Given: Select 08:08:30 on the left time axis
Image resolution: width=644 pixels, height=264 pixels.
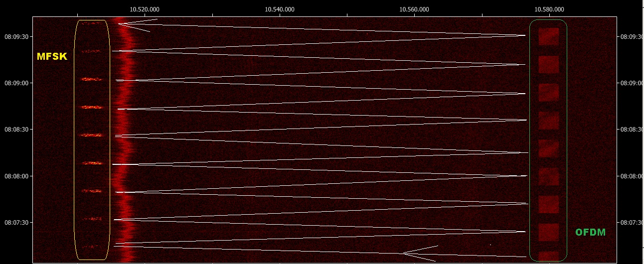Looking at the screenshot, I should click(x=16, y=129).
